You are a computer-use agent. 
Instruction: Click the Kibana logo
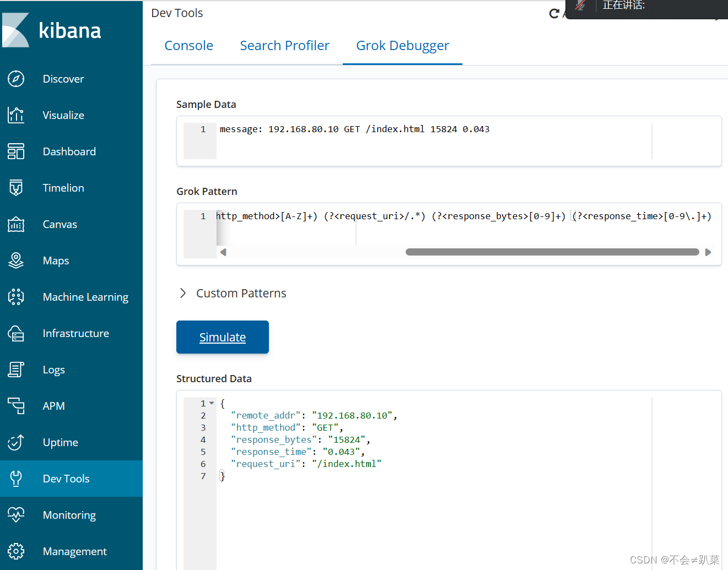[51, 30]
